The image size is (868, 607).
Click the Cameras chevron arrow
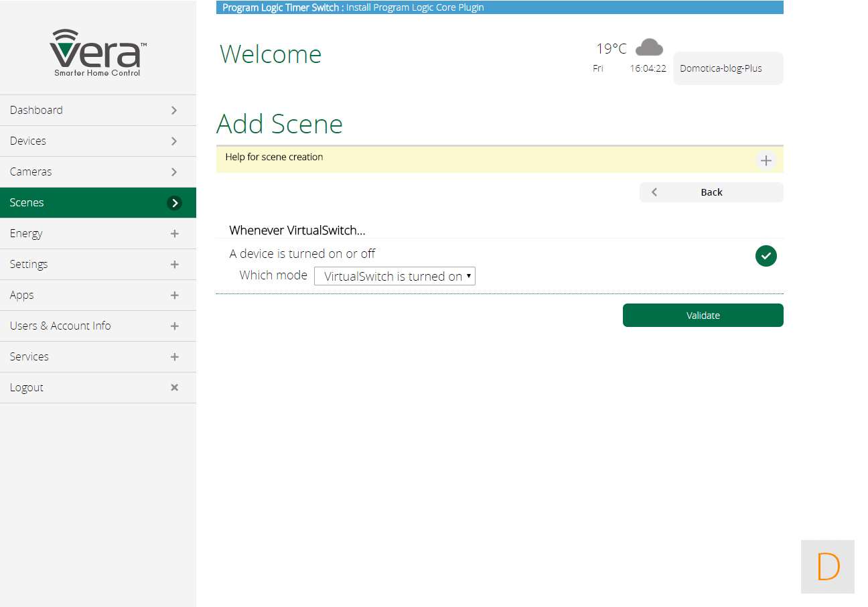174,172
